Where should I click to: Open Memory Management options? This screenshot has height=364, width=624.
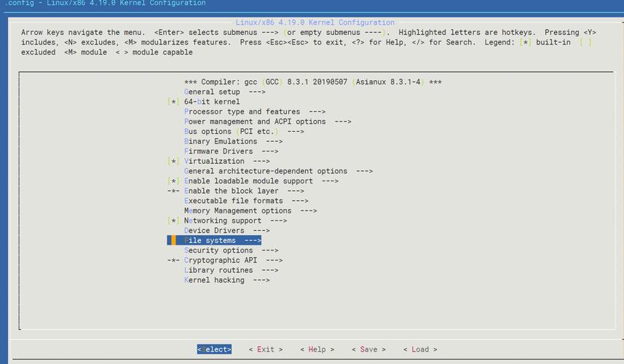click(250, 211)
